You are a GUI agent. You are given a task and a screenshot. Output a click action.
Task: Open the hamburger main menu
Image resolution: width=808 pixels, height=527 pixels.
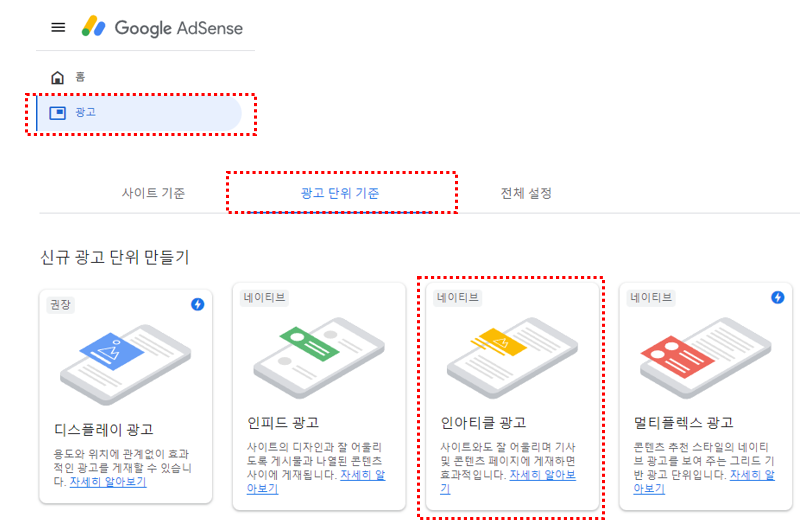point(58,27)
